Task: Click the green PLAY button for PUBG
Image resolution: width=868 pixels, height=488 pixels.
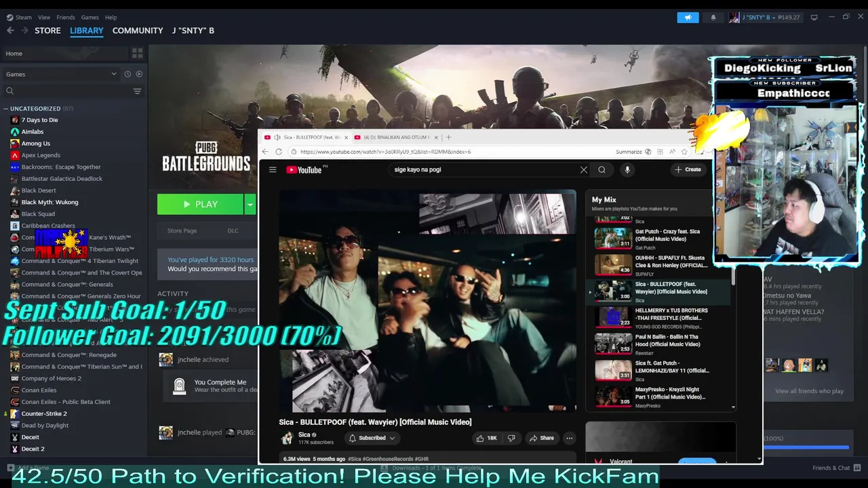Action: click(200, 204)
